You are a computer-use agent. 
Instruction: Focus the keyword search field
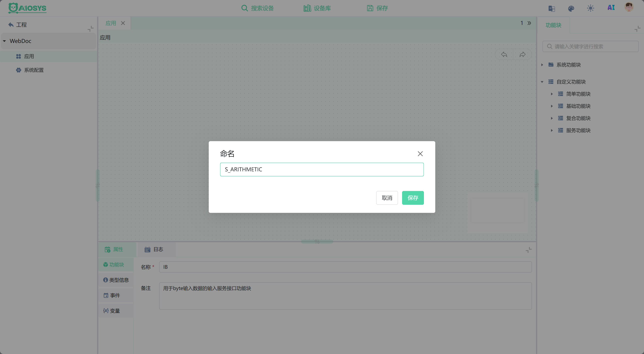point(590,46)
